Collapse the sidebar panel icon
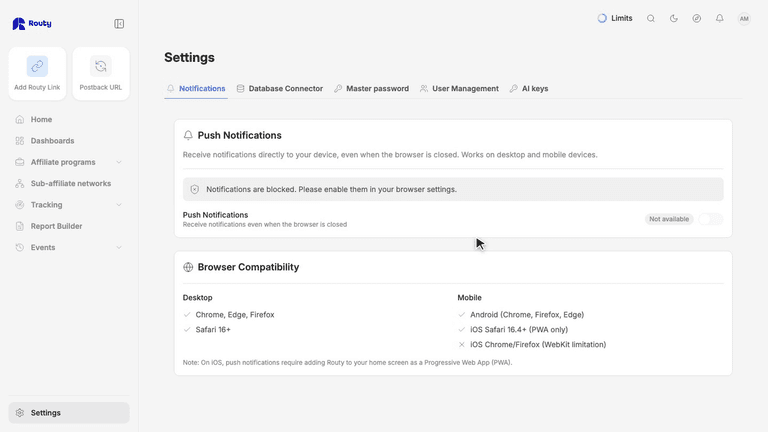Viewport: 768px width, 432px height. [x=119, y=24]
